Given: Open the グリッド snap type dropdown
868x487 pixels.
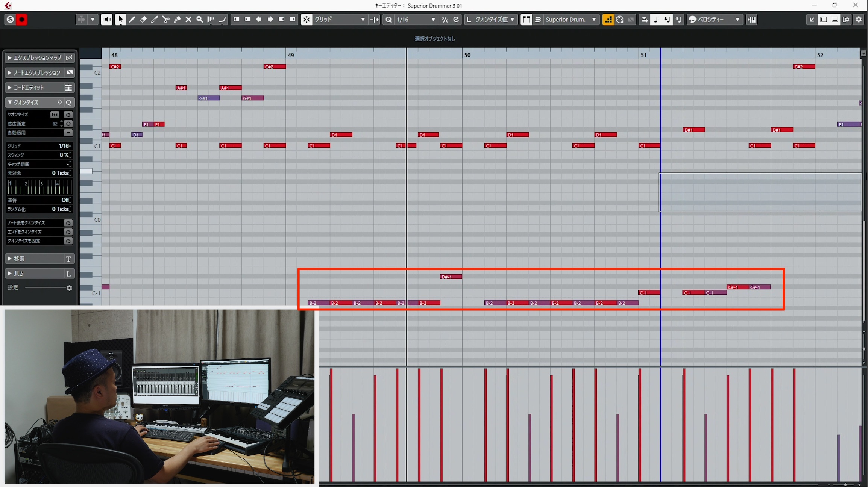Looking at the screenshot, I should pyautogui.click(x=340, y=20).
